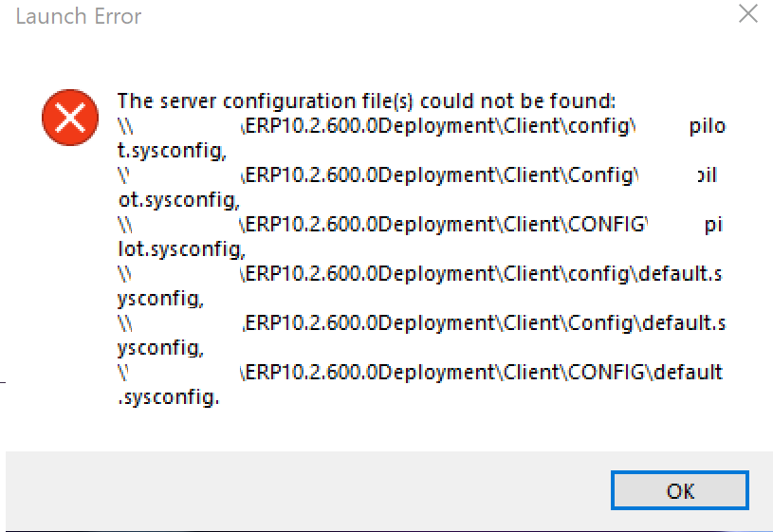
Task: Click the red error X icon
Action: (70, 118)
